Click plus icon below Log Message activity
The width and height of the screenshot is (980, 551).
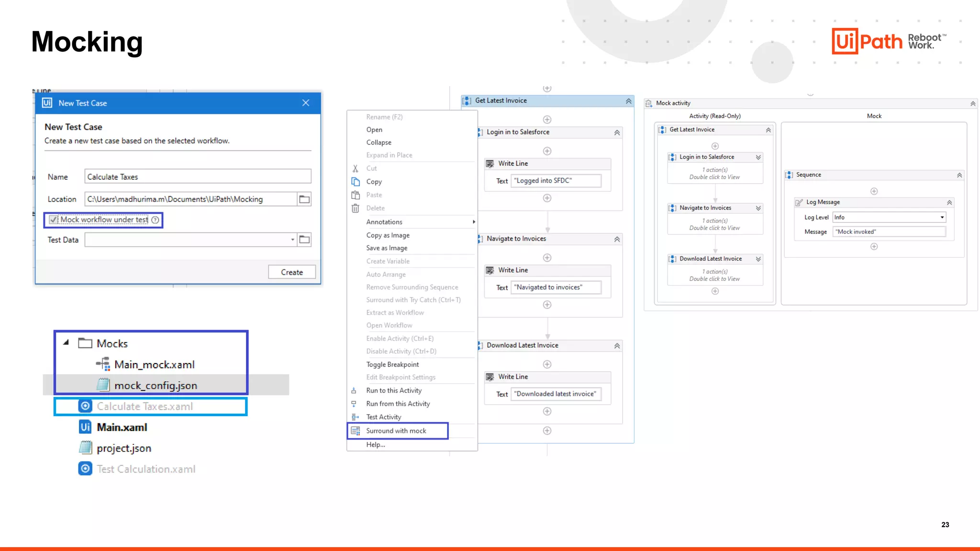874,247
